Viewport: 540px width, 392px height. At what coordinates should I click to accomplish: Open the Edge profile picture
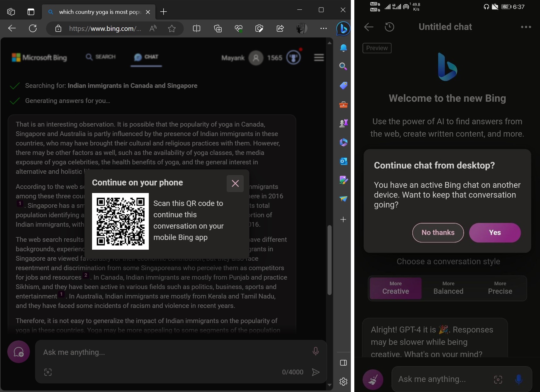(302, 29)
